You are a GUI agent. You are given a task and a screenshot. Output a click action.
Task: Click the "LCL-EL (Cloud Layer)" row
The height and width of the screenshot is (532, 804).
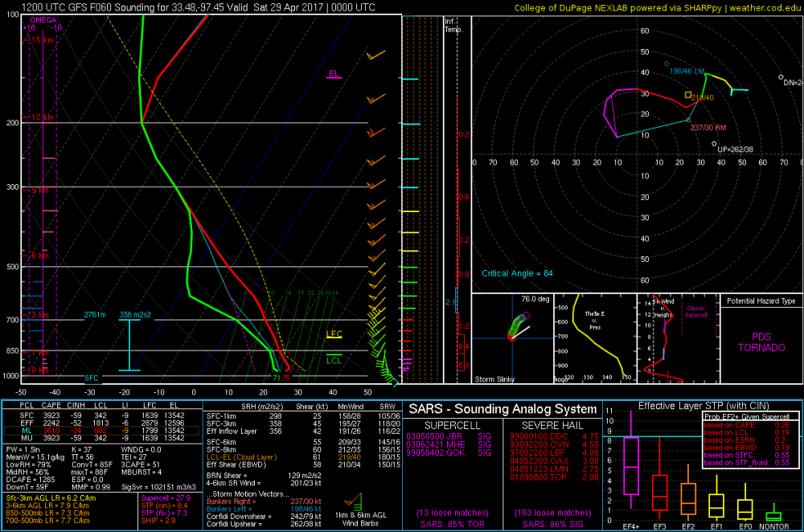coord(304,457)
